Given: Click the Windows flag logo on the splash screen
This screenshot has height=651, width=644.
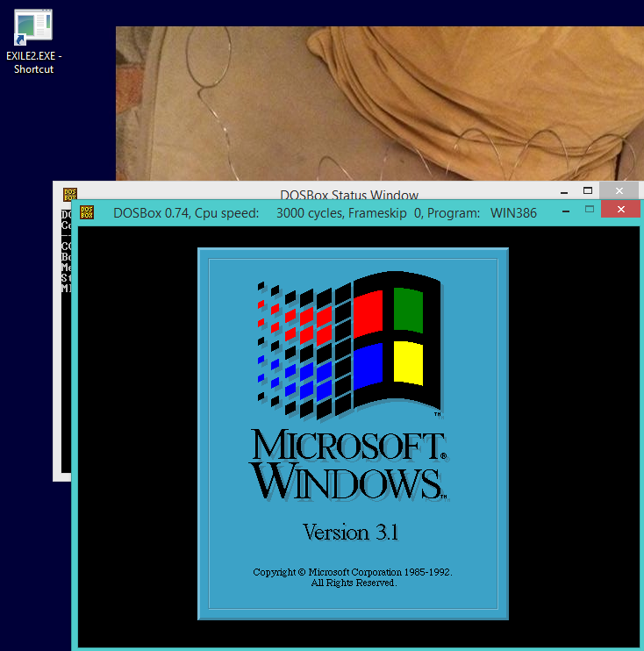Looking at the screenshot, I should tap(349, 344).
